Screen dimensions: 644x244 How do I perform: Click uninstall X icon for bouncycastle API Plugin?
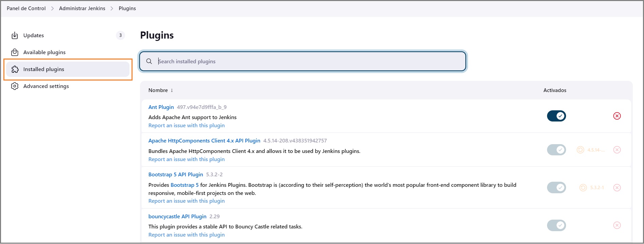coord(617,225)
